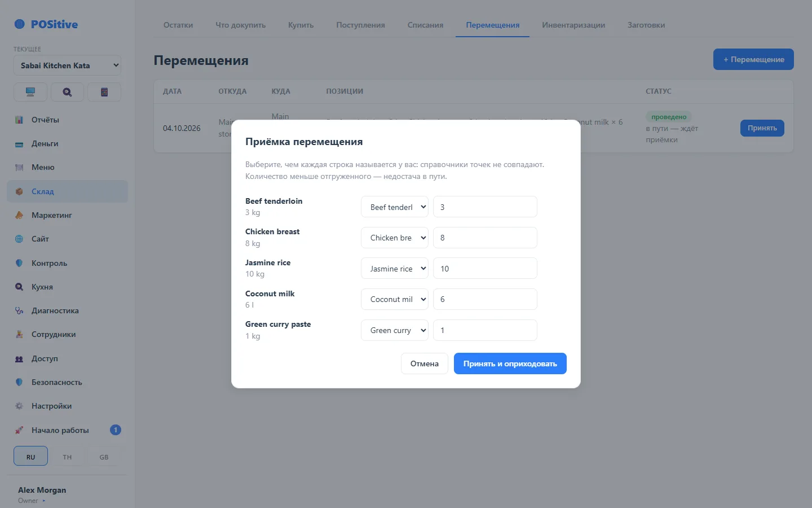This screenshot has height=508, width=812.
Task: Open the Green curry paste mapping dropdown
Action: point(395,330)
